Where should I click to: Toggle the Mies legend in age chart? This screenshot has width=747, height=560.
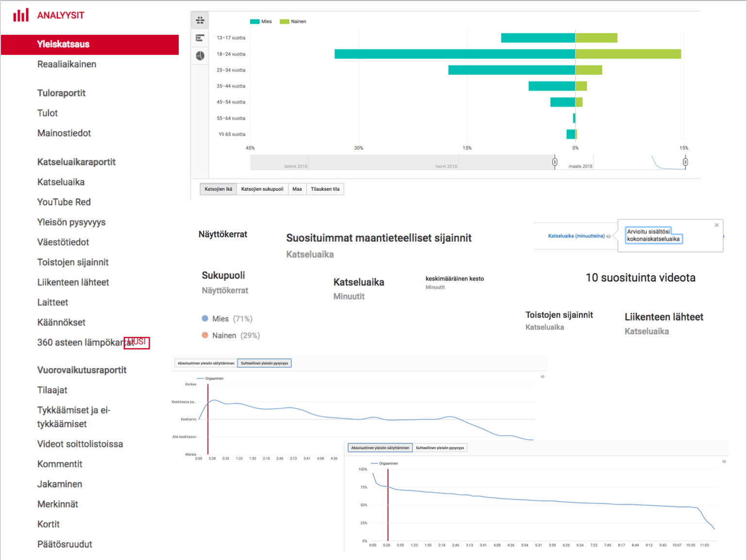pyautogui.click(x=261, y=21)
